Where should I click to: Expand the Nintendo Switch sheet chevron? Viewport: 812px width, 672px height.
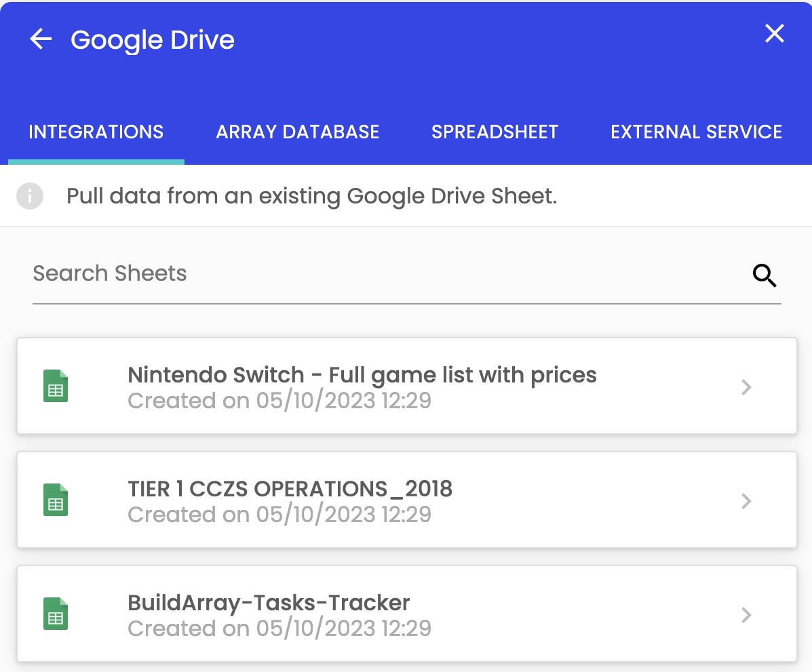pos(746,387)
